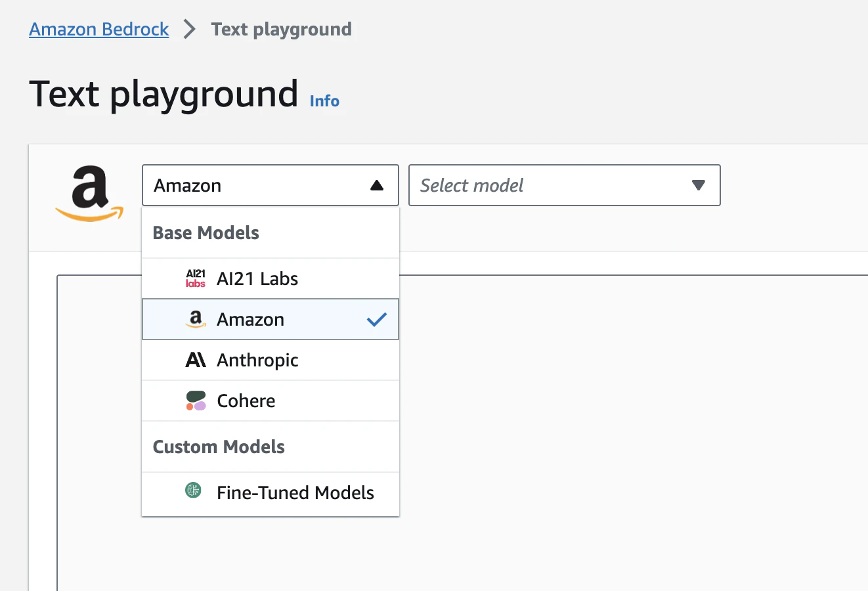Select Cohere as the provider
The height and width of the screenshot is (591, 868).
pos(271,401)
